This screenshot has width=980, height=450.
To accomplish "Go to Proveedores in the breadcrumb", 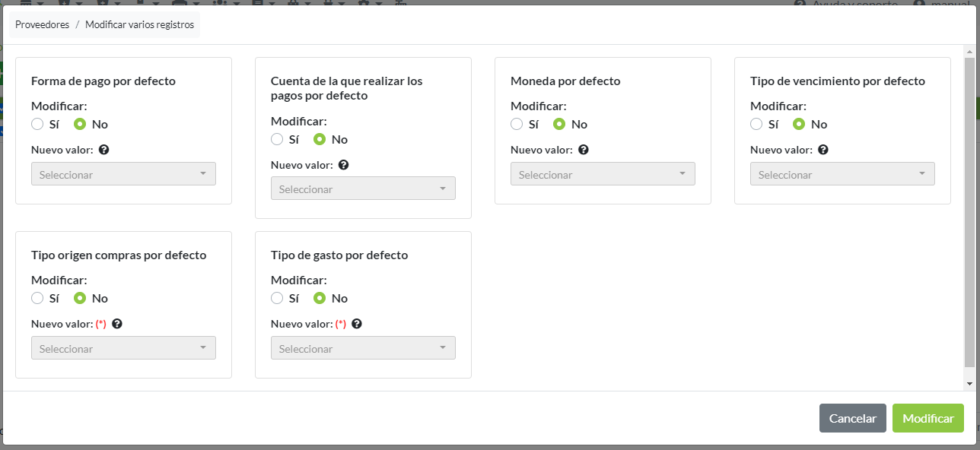I will (42, 25).
